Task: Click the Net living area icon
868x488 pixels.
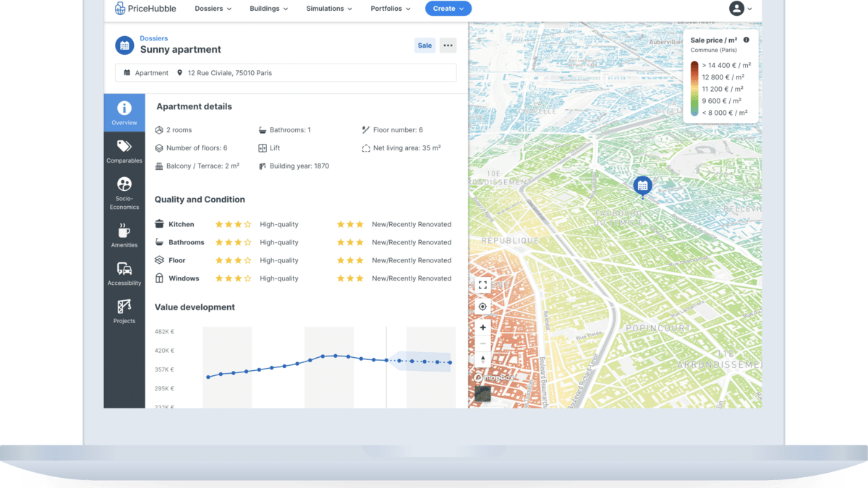Action: click(366, 148)
